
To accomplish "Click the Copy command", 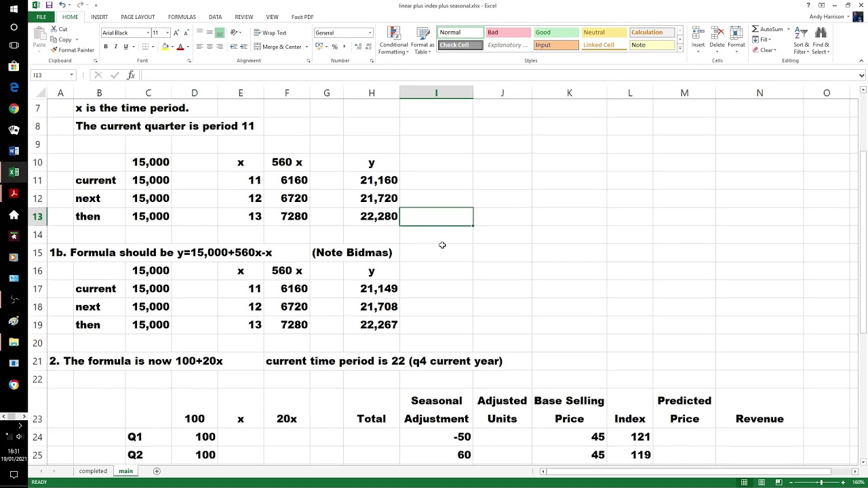I will click(61, 39).
